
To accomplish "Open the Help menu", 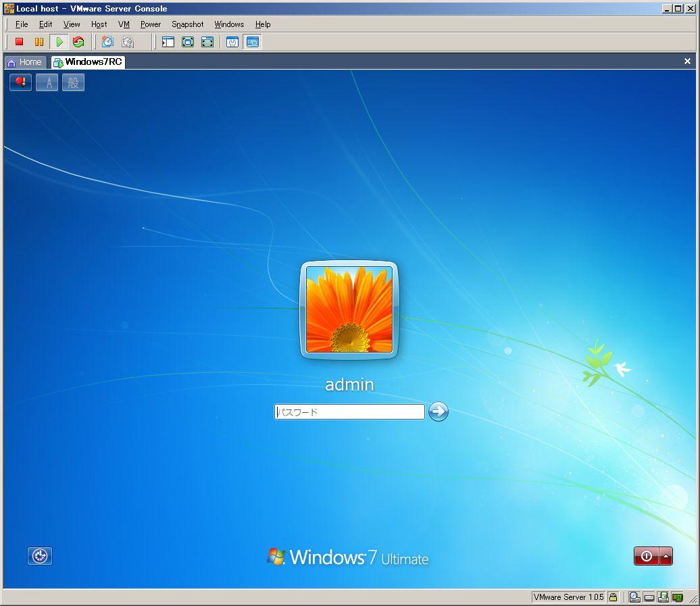I will [263, 24].
